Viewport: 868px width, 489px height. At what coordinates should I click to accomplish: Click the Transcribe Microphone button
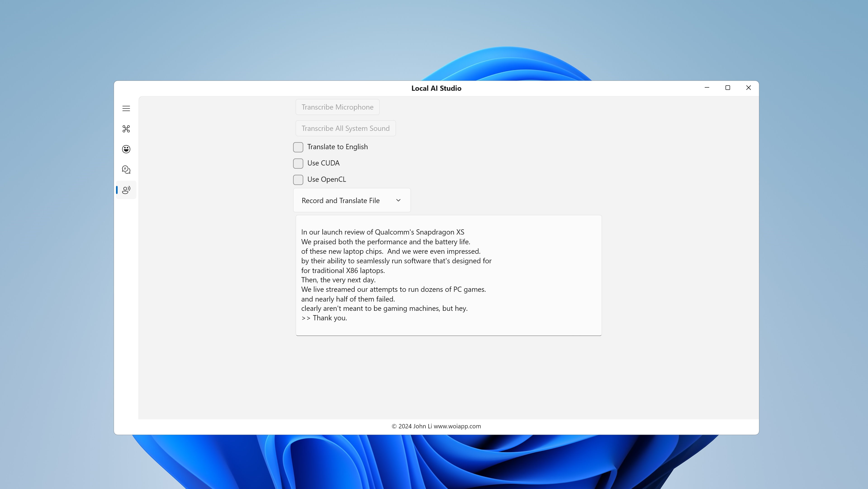[337, 107]
